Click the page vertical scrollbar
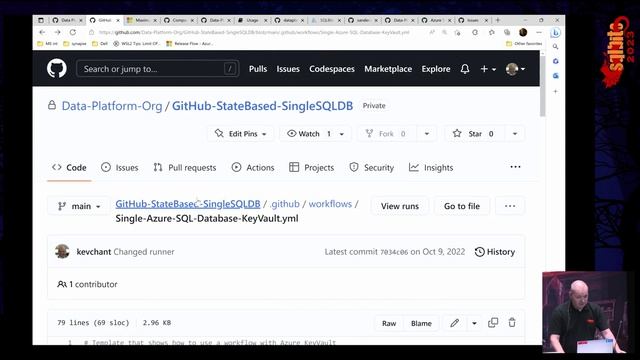Screen dimensions: 640x360 tap(542, 86)
